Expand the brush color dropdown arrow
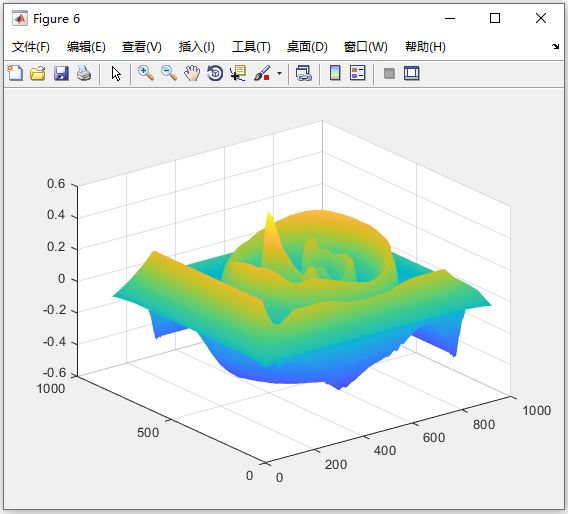 [279, 74]
